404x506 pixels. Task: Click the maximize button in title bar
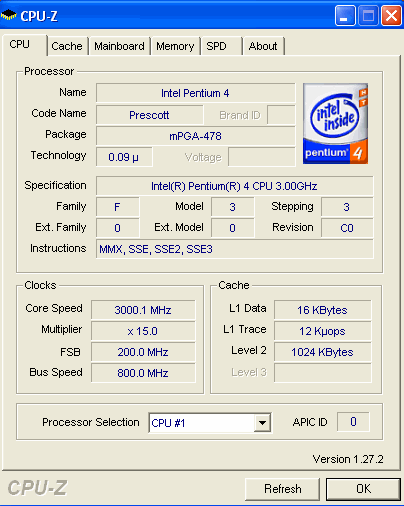tap(368, 15)
